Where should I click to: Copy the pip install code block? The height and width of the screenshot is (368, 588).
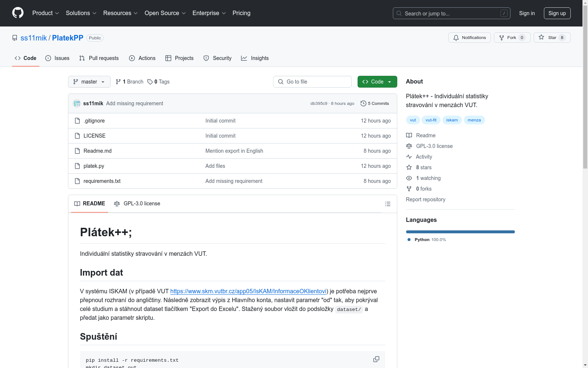click(376, 359)
